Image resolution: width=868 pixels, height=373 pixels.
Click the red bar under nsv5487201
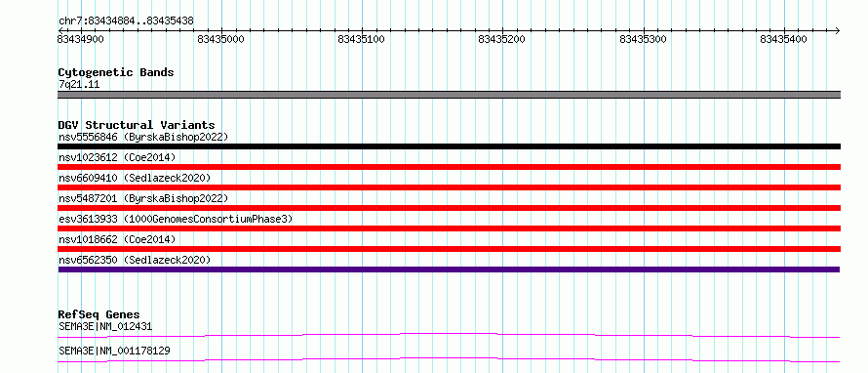449,208
